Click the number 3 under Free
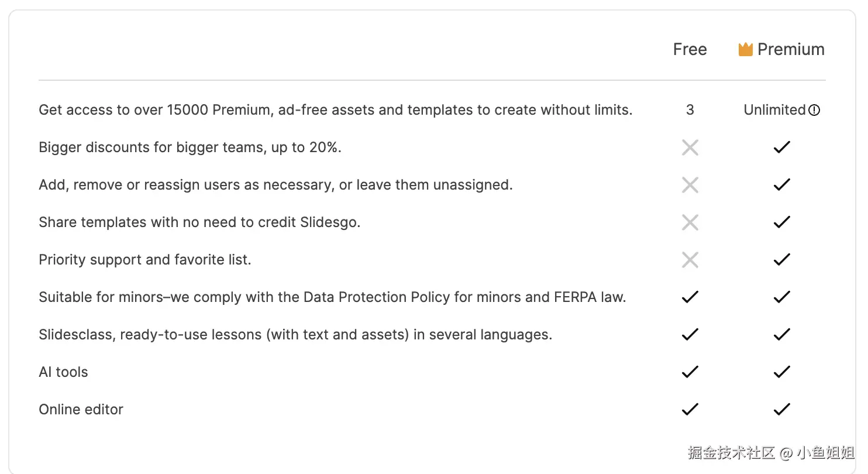Viewport: 868px width, 474px height. pyautogui.click(x=690, y=110)
